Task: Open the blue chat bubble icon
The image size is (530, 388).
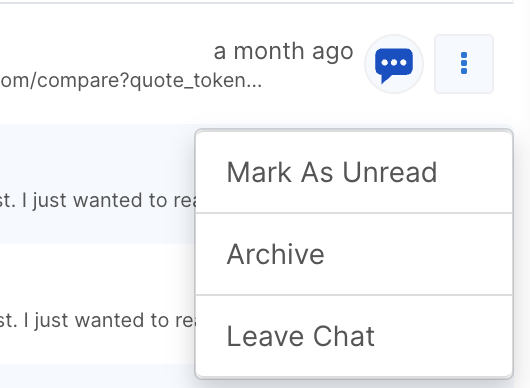Action: [x=394, y=64]
